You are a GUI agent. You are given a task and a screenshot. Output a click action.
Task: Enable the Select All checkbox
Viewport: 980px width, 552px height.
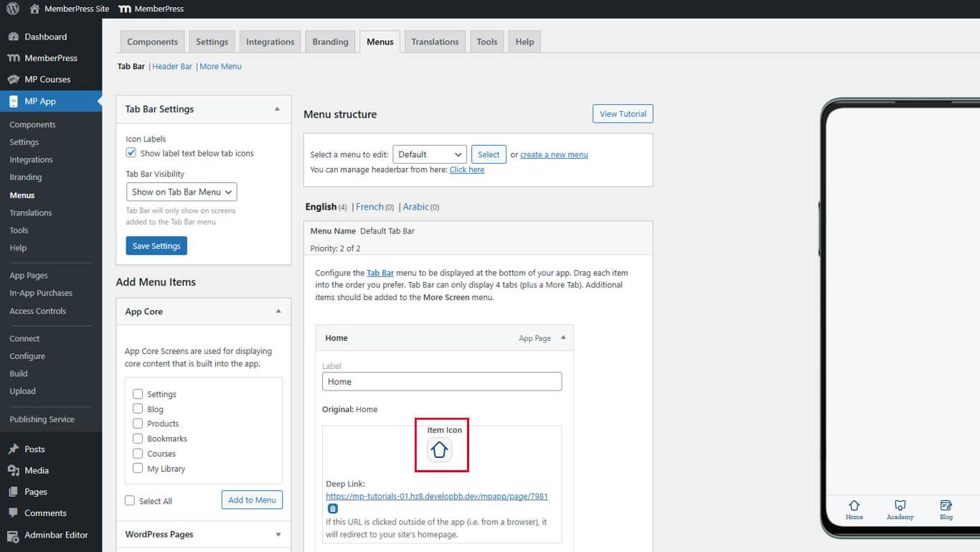[130, 501]
